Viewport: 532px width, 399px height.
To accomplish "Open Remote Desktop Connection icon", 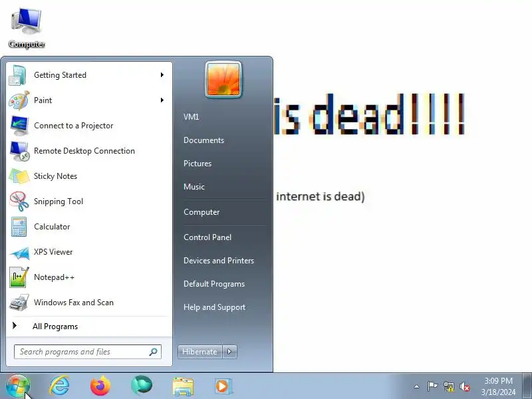I will [x=19, y=151].
